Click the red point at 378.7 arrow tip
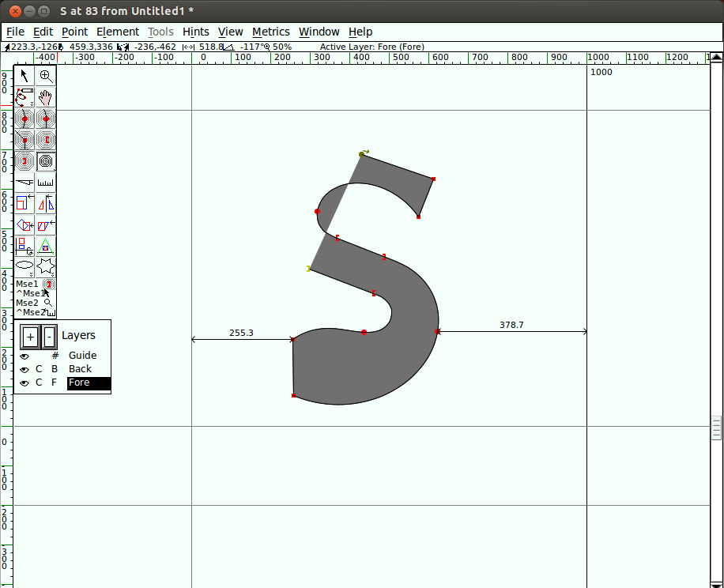This screenshot has width=724, height=588. coord(437,331)
